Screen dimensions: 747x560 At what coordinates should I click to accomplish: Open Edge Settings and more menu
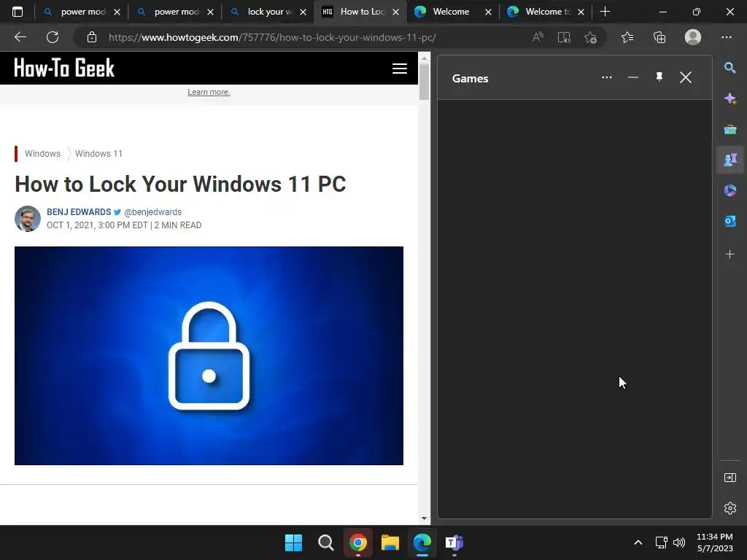click(x=726, y=37)
